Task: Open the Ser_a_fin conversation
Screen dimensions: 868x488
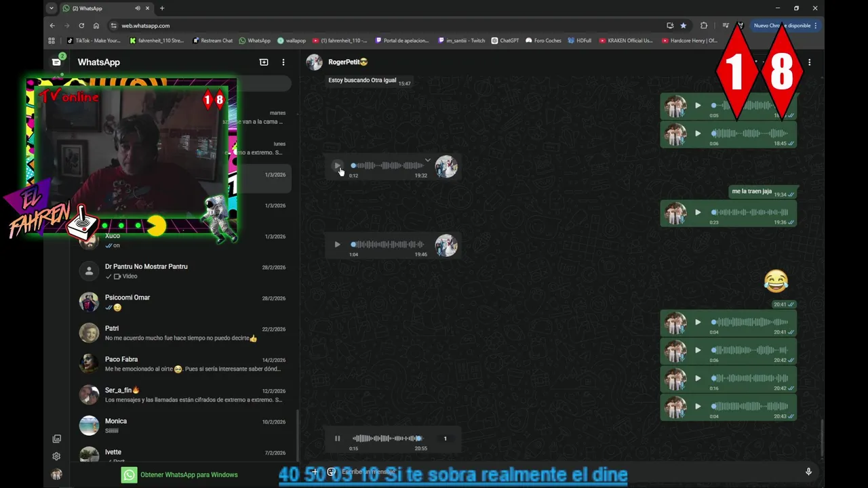Action: click(x=185, y=395)
